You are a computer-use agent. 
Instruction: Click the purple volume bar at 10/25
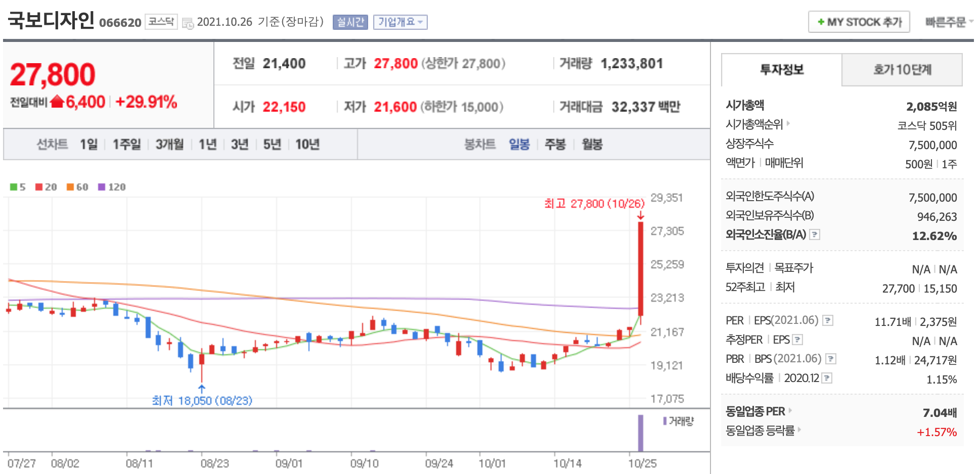point(641,433)
